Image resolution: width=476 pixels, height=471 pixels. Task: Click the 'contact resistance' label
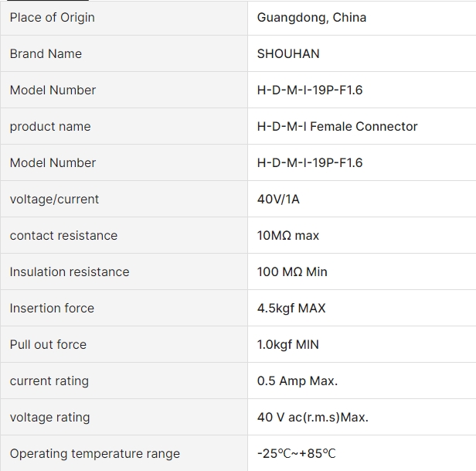click(x=63, y=235)
